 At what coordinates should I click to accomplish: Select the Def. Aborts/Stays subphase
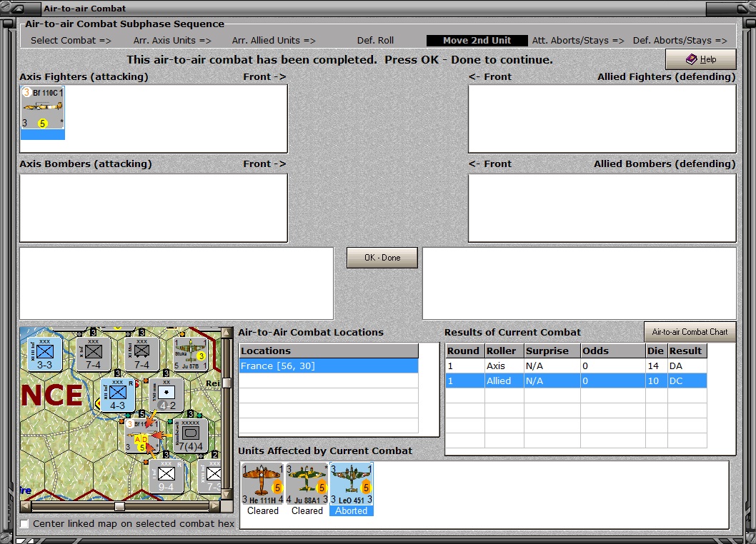pos(680,41)
